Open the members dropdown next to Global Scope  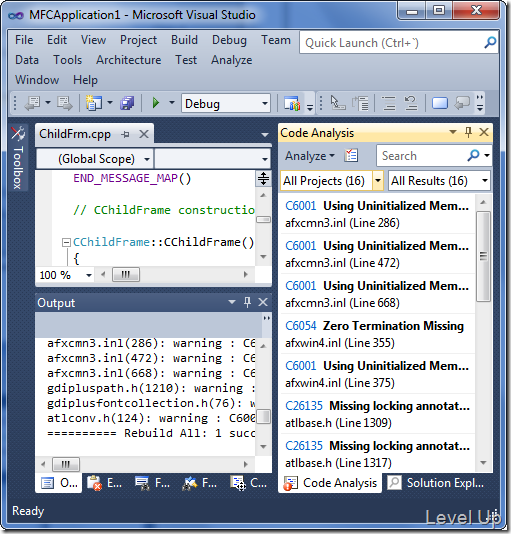[265, 159]
